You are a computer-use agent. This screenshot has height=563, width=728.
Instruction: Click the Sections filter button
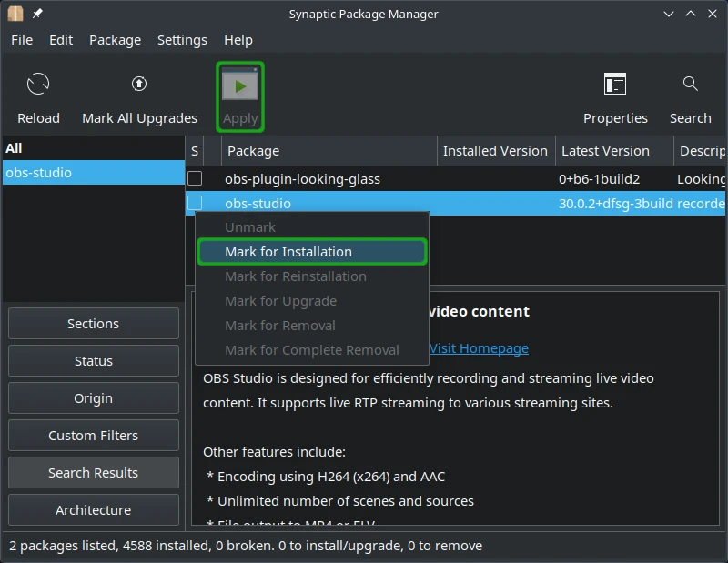93,324
